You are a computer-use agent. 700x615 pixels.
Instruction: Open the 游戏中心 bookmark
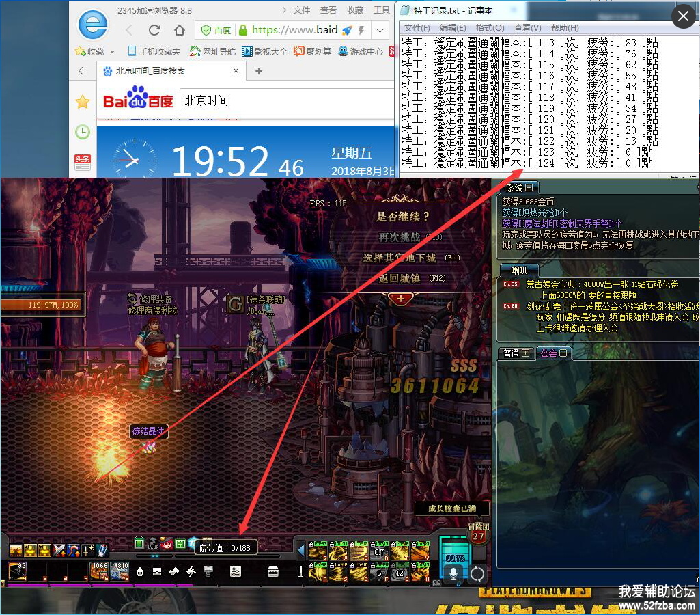(361, 52)
